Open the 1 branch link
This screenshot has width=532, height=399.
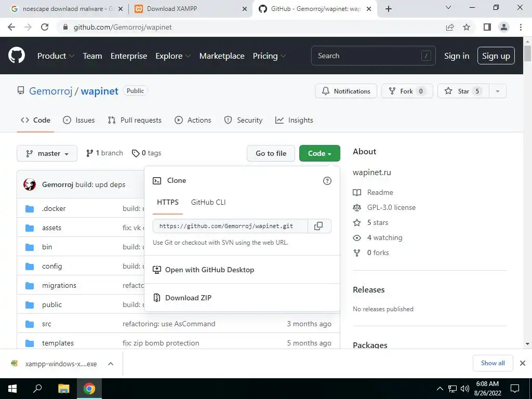104,153
